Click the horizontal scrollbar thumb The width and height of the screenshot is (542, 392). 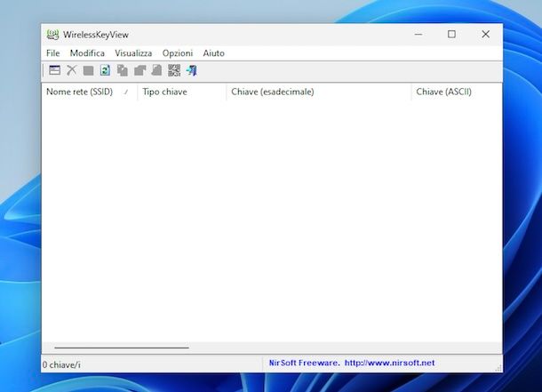coord(122,348)
